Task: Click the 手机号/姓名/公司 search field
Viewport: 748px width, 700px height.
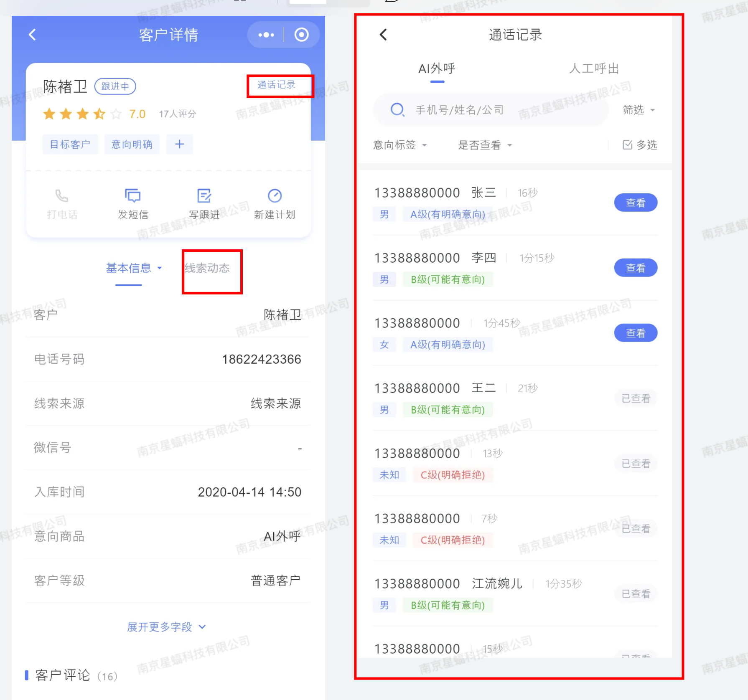Action: [x=491, y=110]
